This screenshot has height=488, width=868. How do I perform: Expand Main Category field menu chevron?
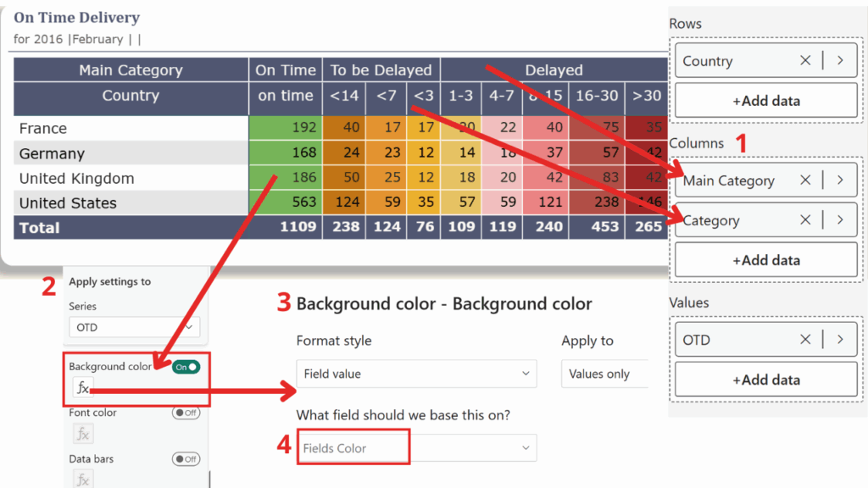point(840,180)
